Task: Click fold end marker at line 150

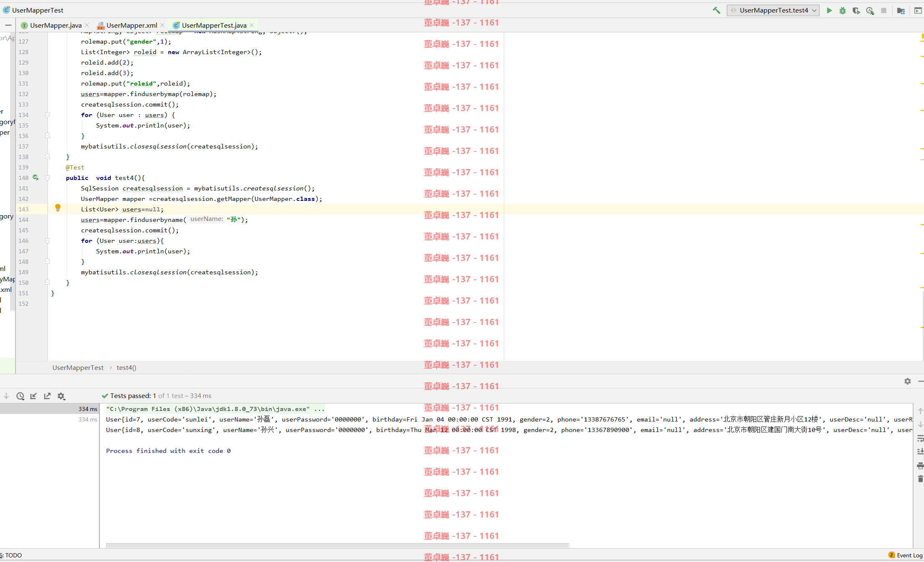Action: [47, 282]
